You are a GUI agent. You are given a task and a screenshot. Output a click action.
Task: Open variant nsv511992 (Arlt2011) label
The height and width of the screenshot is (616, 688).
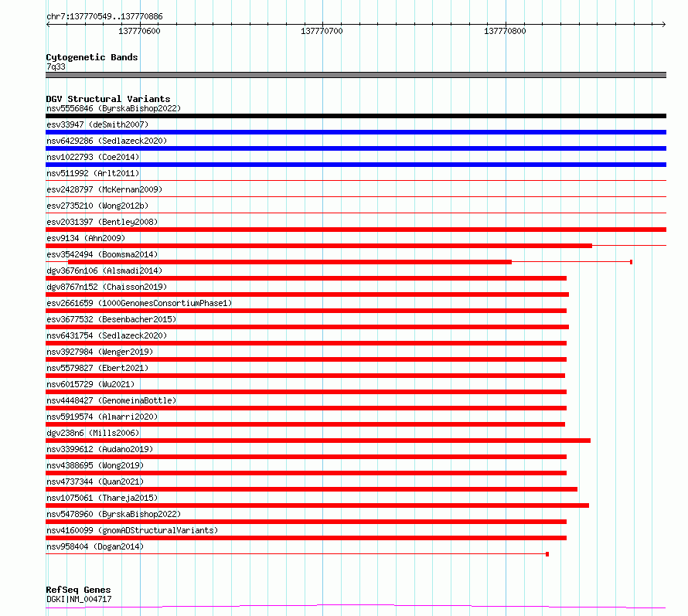pos(93,173)
